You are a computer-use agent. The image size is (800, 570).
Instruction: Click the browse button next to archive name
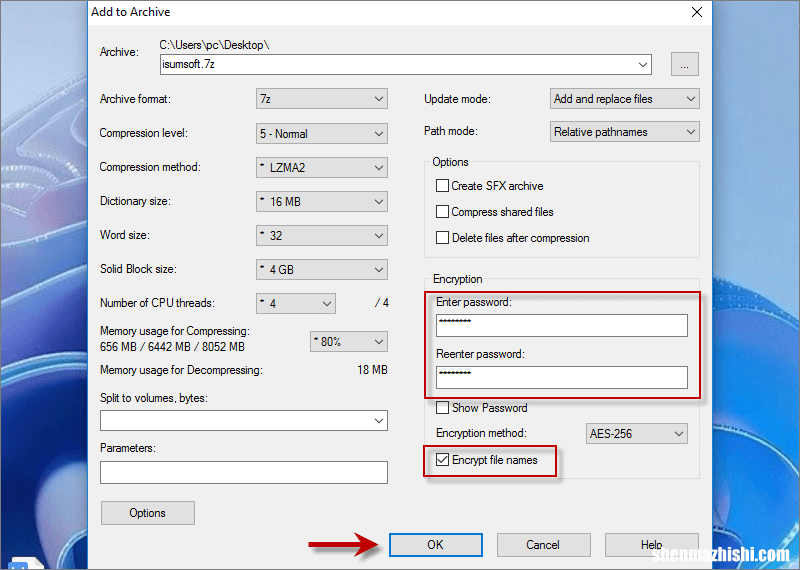pos(684,64)
